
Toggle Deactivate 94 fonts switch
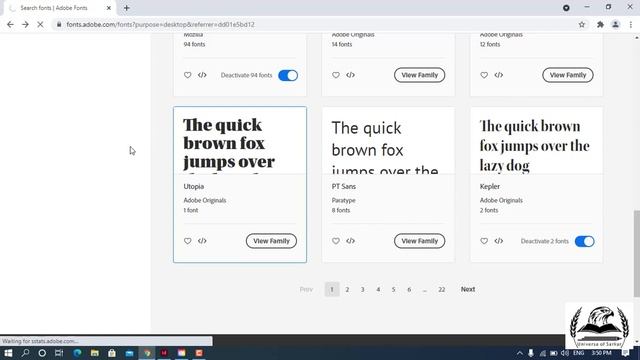pyautogui.click(x=288, y=75)
